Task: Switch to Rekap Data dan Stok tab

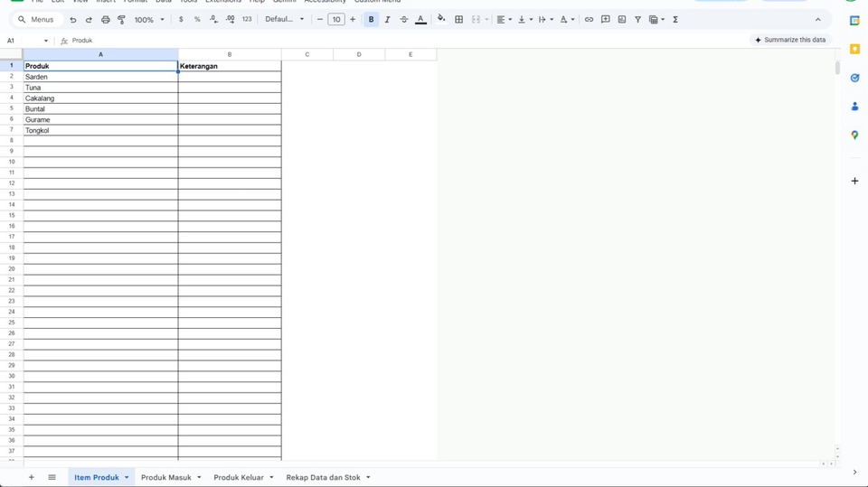Action: click(x=323, y=478)
